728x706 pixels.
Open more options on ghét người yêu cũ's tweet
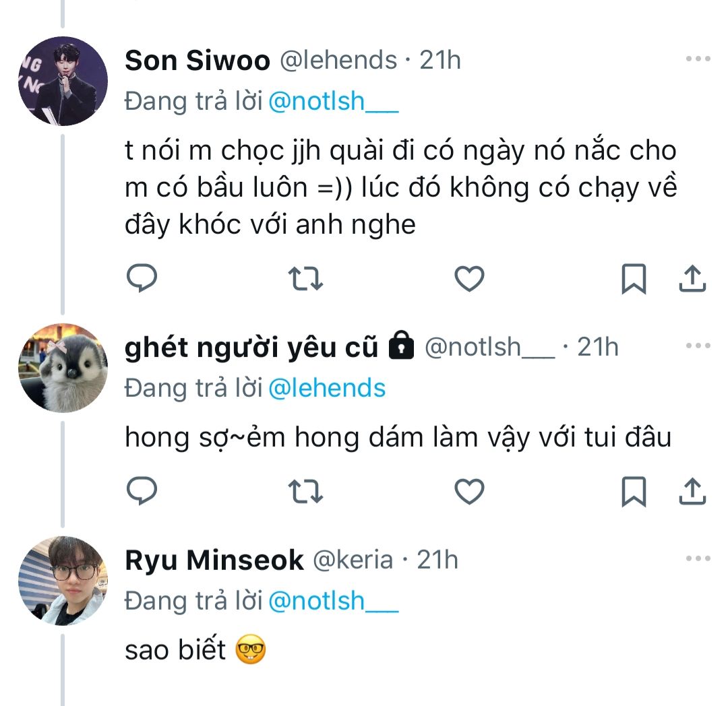pos(698,346)
